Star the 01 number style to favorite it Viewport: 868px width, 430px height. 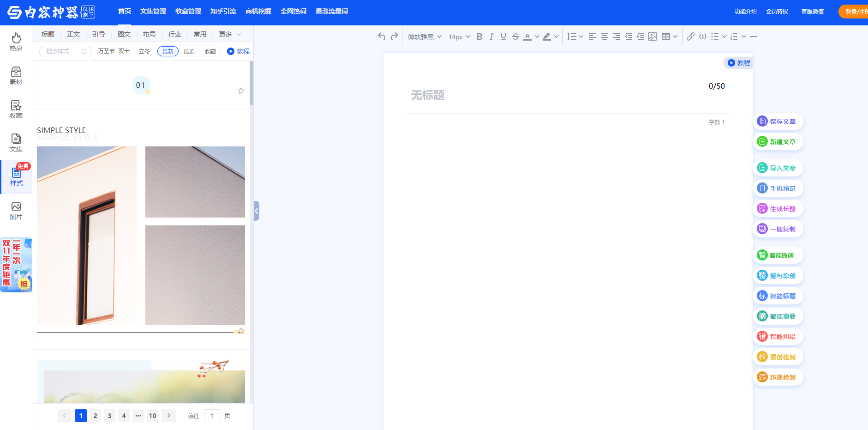pyautogui.click(x=241, y=91)
